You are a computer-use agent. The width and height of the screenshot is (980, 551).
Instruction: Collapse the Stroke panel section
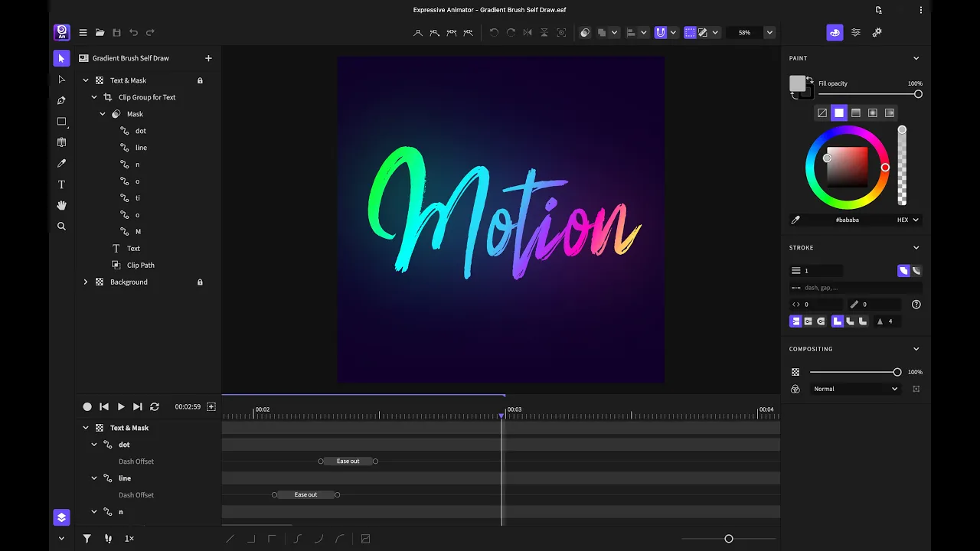(x=916, y=248)
